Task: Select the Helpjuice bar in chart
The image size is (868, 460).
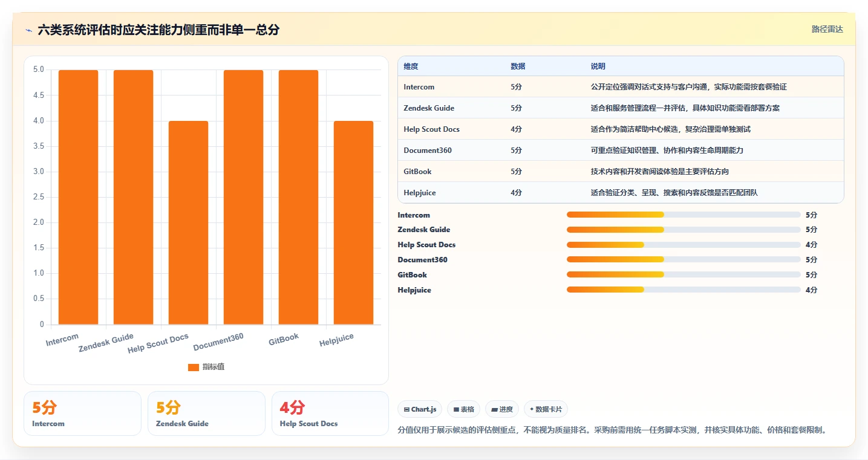Action: coord(353,222)
